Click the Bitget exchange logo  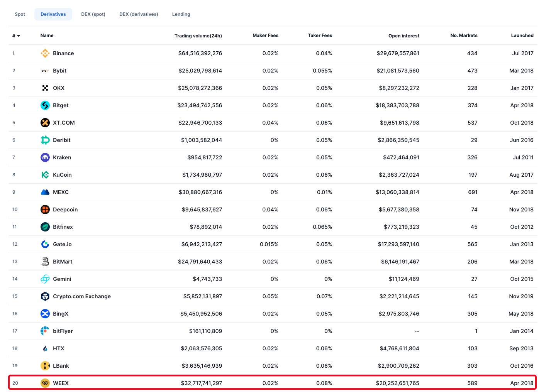click(x=45, y=105)
